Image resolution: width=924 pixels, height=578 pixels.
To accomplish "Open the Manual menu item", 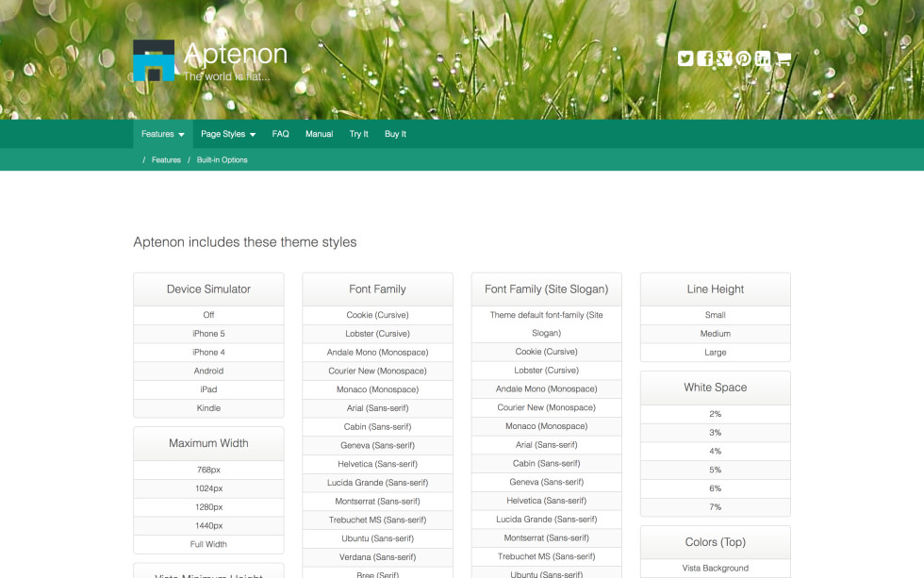I will (319, 134).
